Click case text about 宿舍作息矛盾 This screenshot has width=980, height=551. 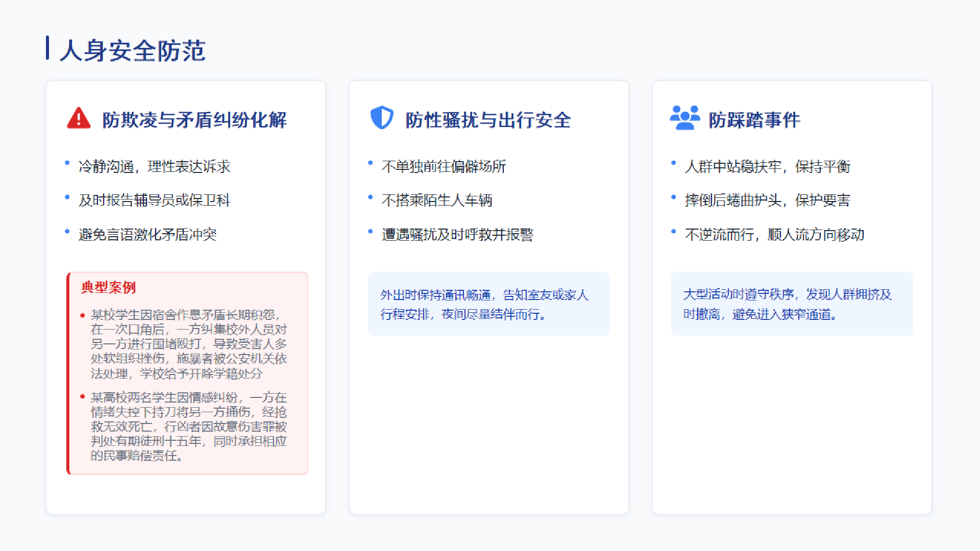(188, 344)
